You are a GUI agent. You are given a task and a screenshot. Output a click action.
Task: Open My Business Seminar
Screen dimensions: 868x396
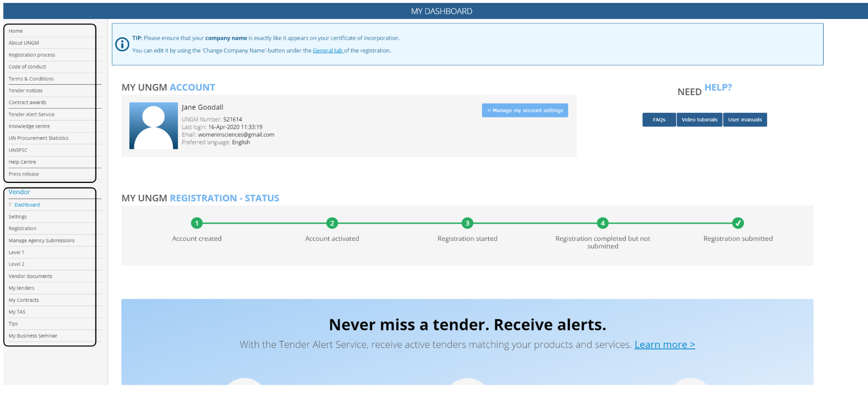pos(33,336)
